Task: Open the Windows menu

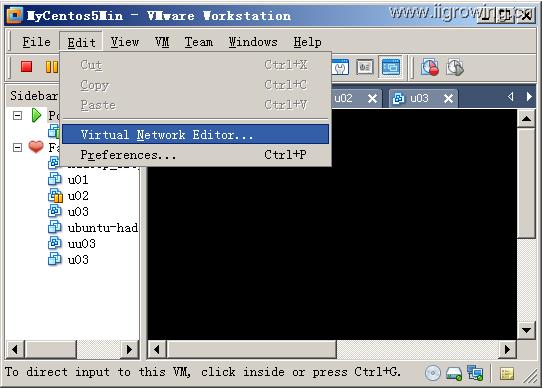Action: click(253, 42)
